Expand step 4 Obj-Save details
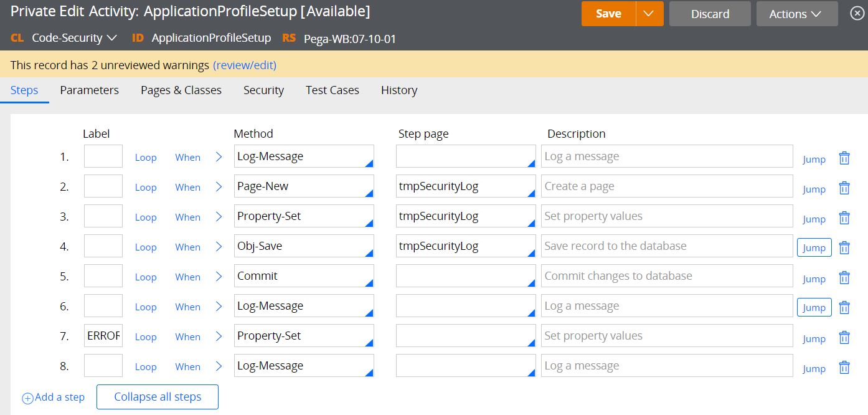868x415 pixels. [x=219, y=247]
